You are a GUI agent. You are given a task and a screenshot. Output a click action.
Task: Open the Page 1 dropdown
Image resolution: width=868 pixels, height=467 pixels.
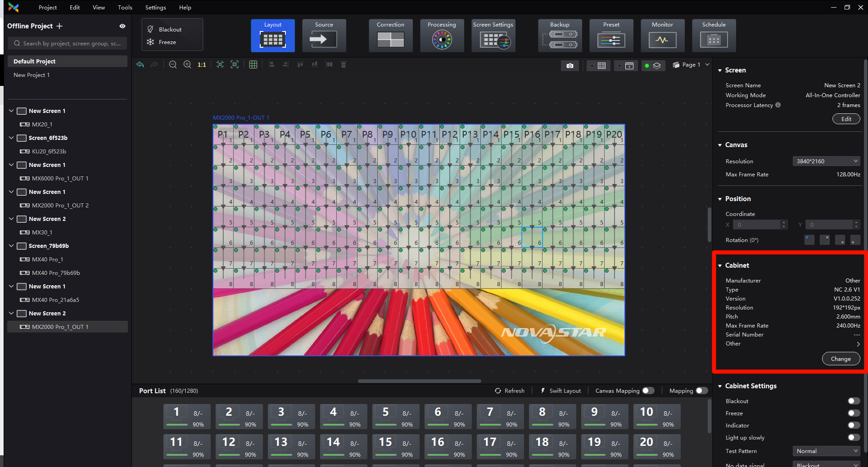coord(692,65)
